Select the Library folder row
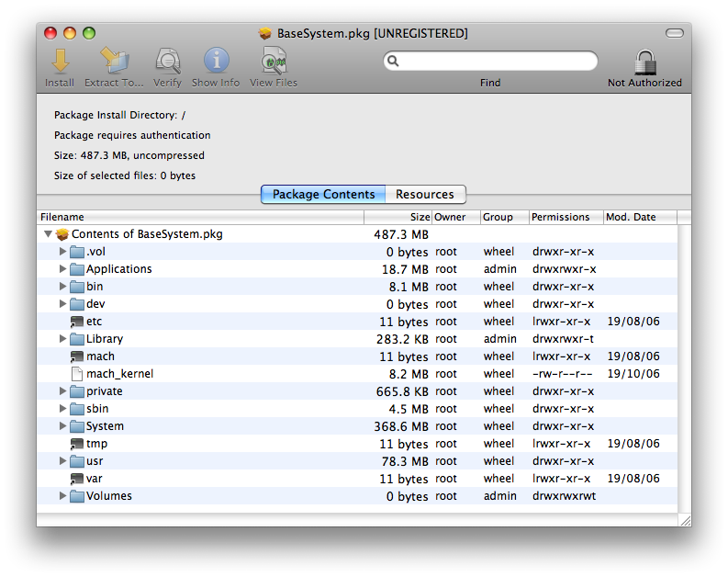 tap(105, 339)
